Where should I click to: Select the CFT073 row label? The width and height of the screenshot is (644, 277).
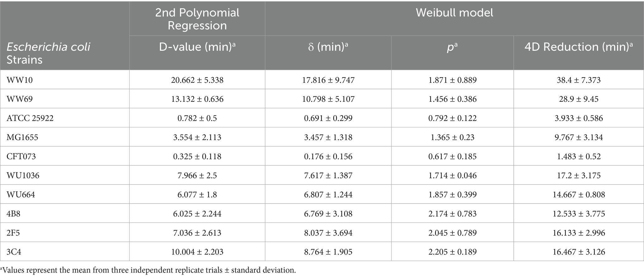(21, 156)
